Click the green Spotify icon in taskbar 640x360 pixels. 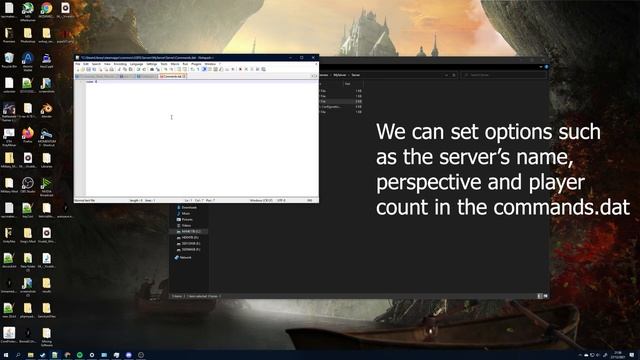tap(80, 355)
